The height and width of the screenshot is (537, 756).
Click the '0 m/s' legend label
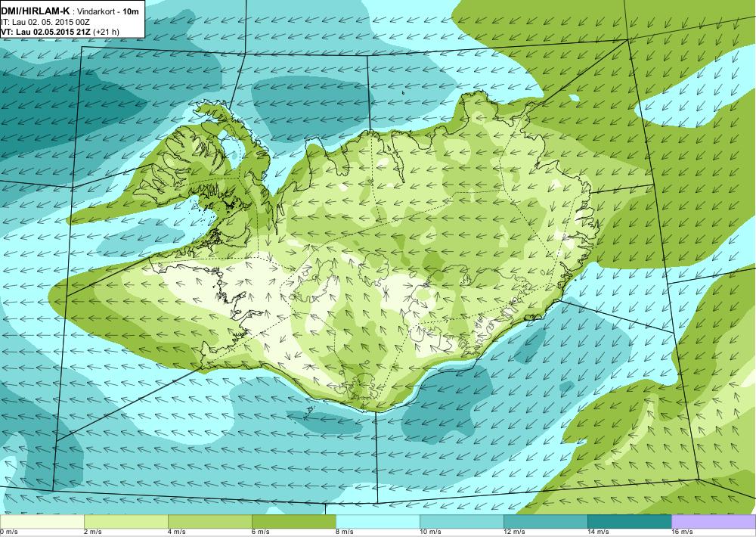click(x=8, y=532)
